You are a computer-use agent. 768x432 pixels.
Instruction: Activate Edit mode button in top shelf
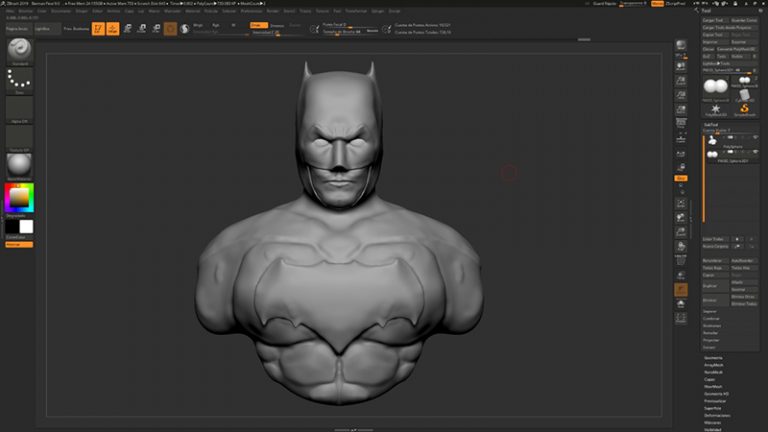[x=98, y=29]
